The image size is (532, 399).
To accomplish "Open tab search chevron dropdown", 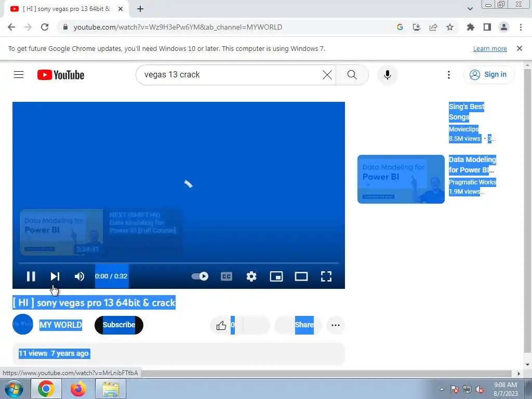I will 470,9.
